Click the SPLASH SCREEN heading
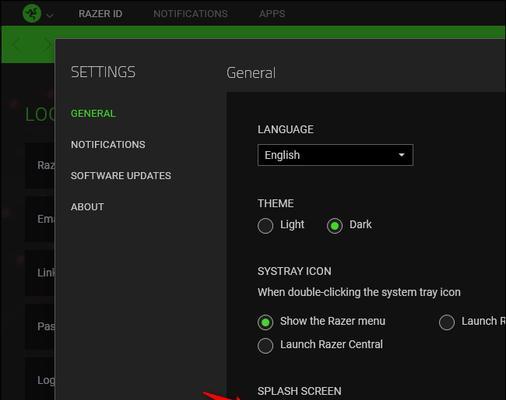This screenshot has height=400, width=506. 299,391
